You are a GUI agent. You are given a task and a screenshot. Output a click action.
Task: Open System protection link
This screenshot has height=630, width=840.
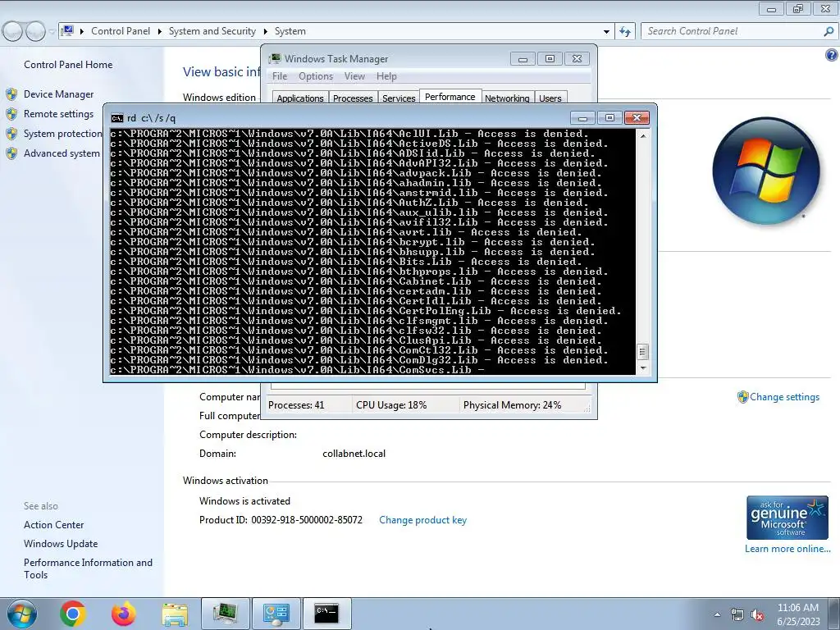(62, 134)
